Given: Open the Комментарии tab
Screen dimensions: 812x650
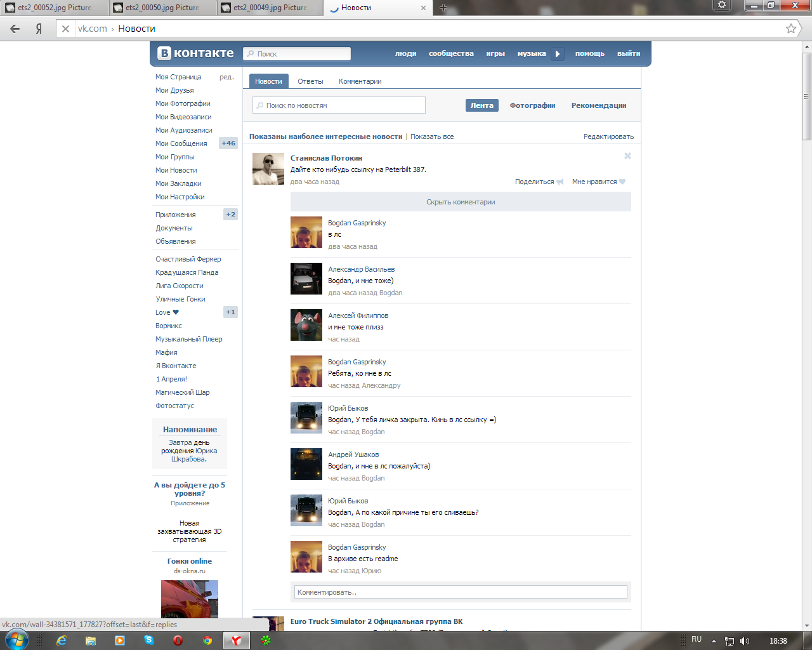Looking at the screenshot, I should click(360, 81).
